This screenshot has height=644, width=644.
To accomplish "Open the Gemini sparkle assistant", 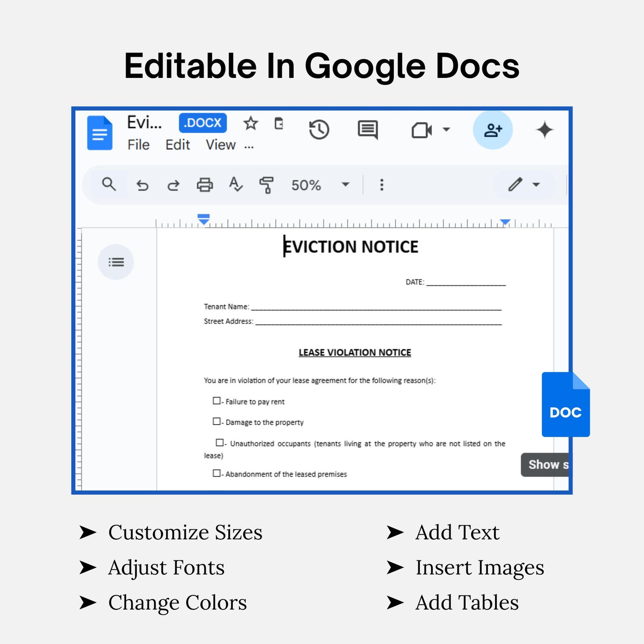I will coord(544,130).
